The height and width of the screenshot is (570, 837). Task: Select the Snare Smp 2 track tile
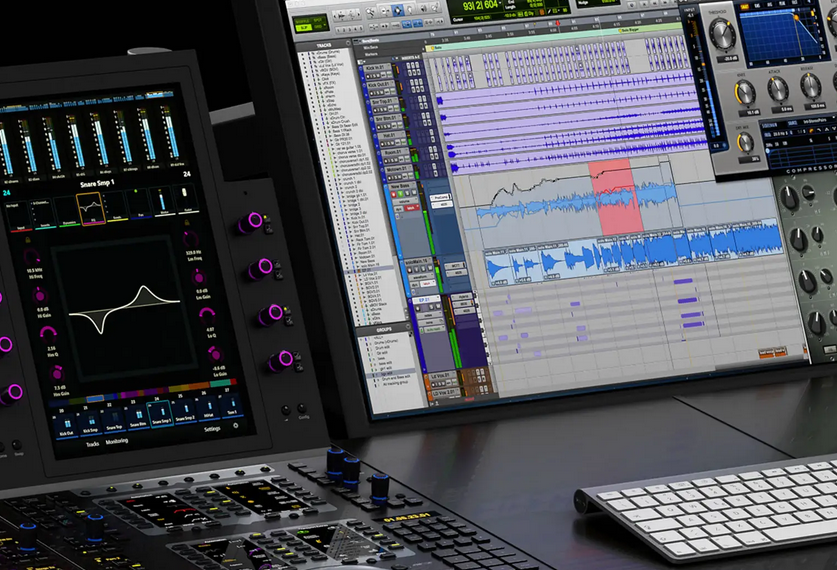(186, 411)
